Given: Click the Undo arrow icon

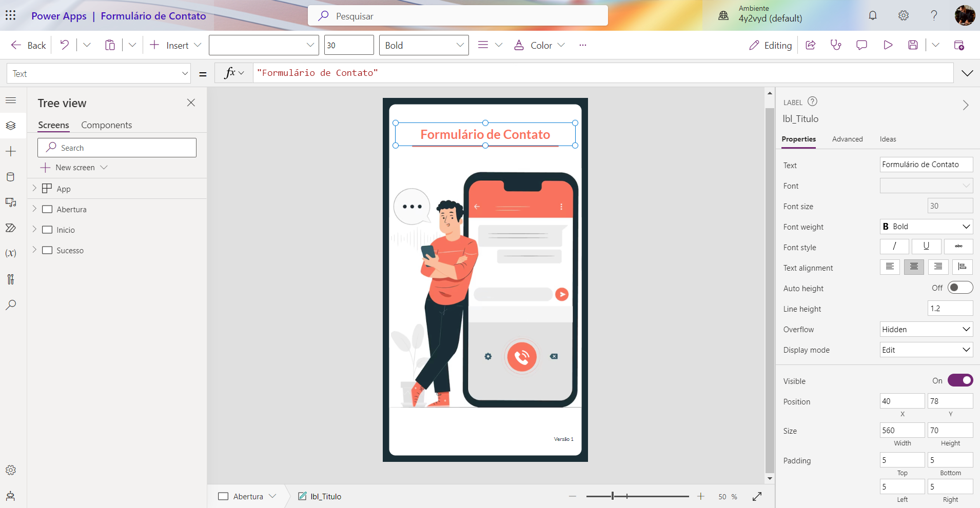Looking at the screenshot, I should (x=64, y=45).
